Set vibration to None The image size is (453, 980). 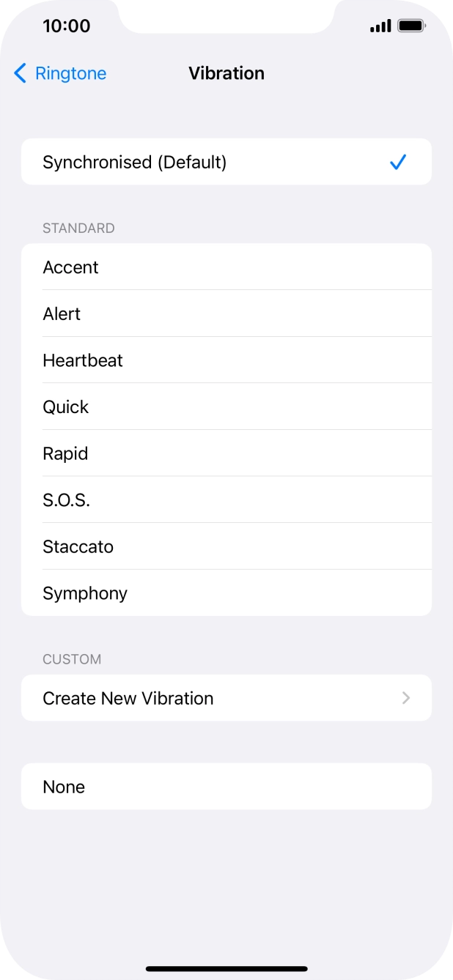[64, 787]
